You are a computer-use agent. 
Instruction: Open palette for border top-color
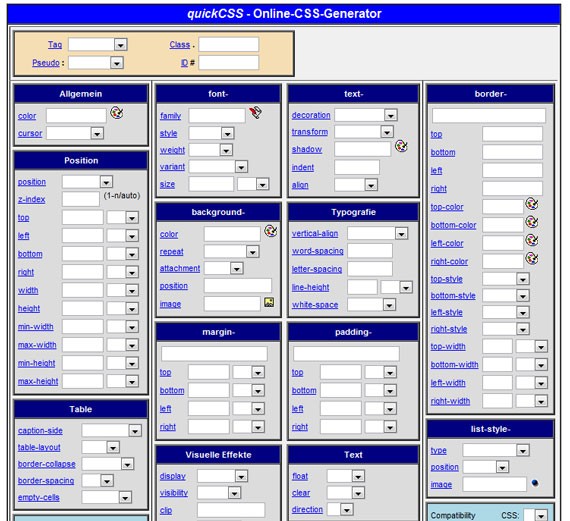click(532, 204)
